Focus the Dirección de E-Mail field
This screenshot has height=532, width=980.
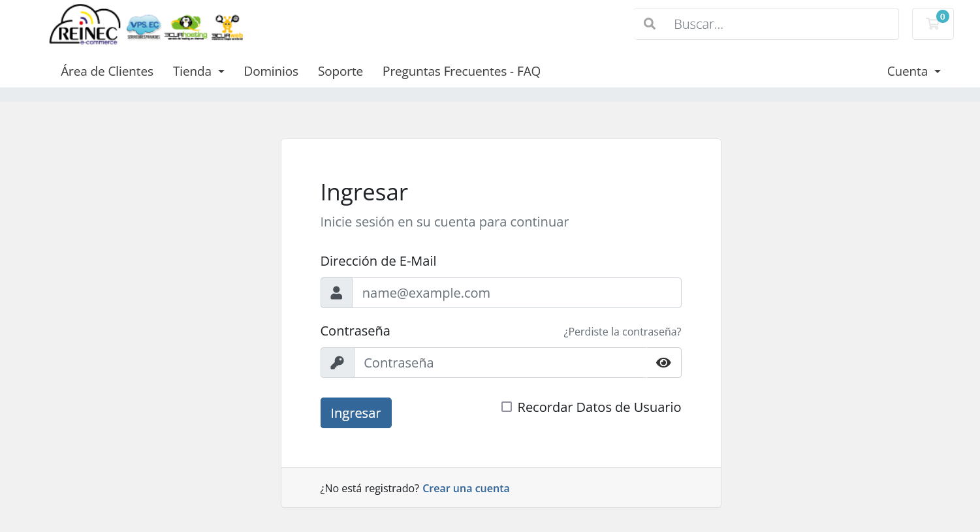tap(516, 293)
